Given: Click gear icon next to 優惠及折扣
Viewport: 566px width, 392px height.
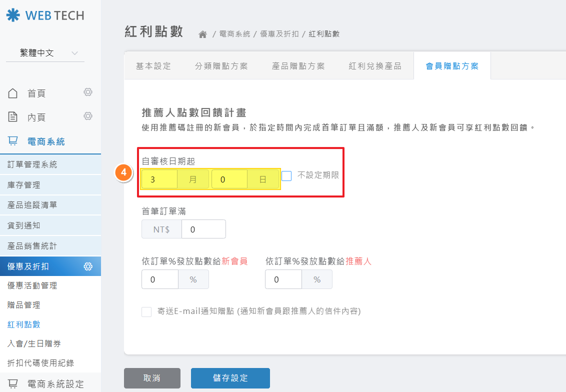Looking at the screenshot, I should coord(88,266).
